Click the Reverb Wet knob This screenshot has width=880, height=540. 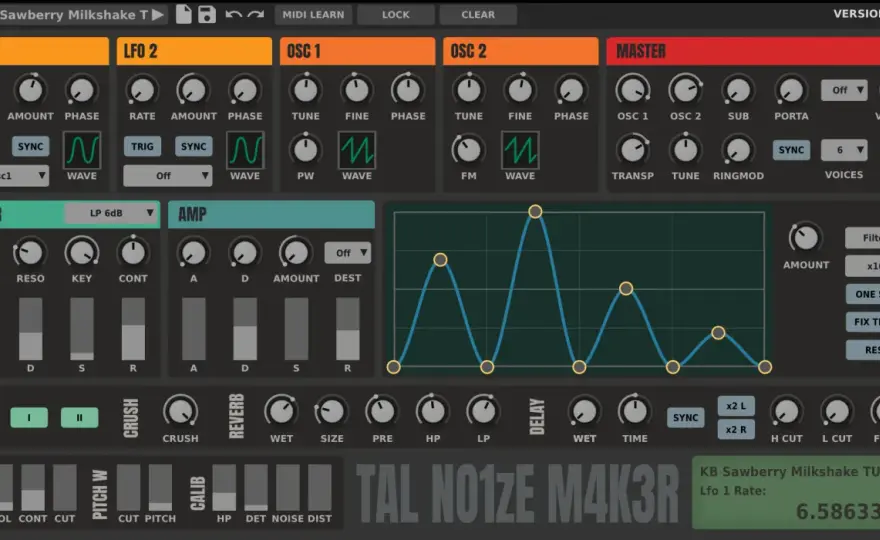point(281,412)
